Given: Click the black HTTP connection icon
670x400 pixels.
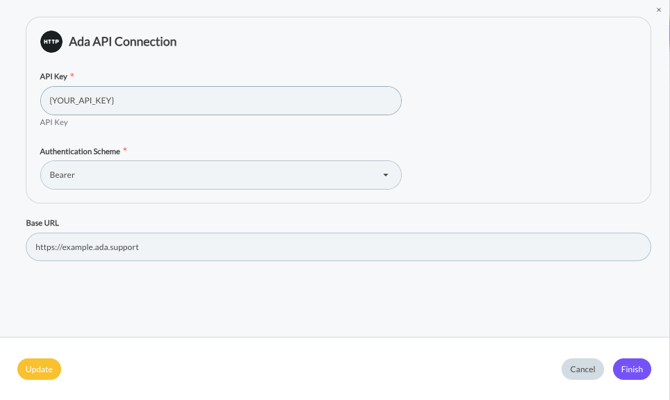Looking at the screenshot, I should (x=51, y=42).
